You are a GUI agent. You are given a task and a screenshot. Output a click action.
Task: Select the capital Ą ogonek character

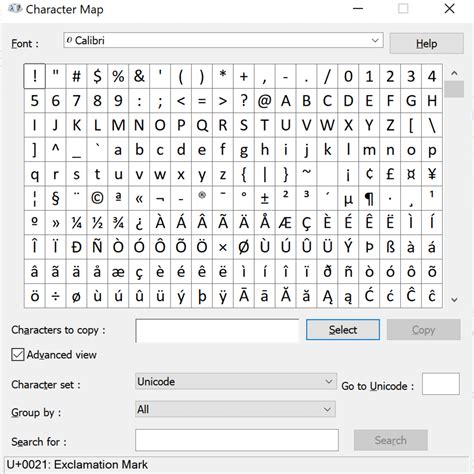[327, 296]
